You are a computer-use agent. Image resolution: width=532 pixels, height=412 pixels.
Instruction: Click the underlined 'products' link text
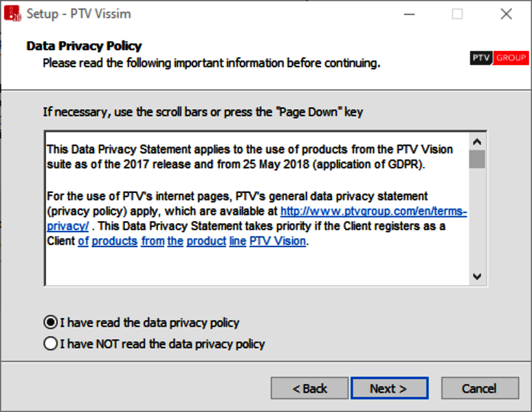(114, 242)
